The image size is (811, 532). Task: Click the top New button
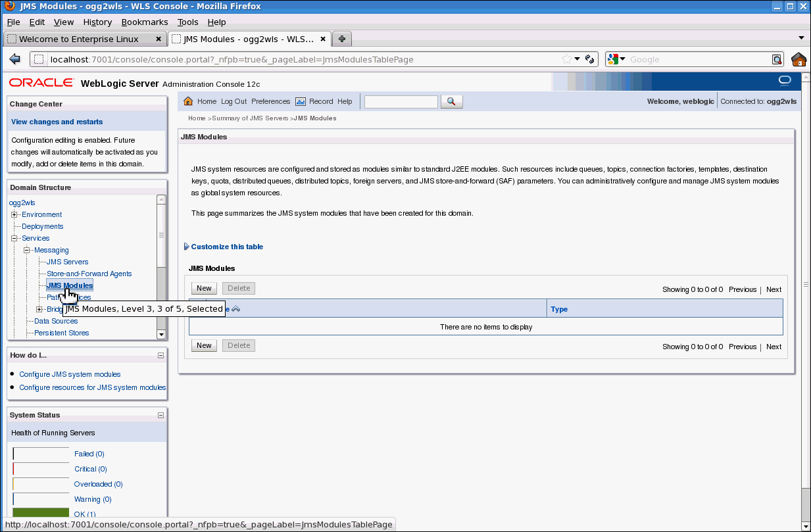tap(204, 288)
